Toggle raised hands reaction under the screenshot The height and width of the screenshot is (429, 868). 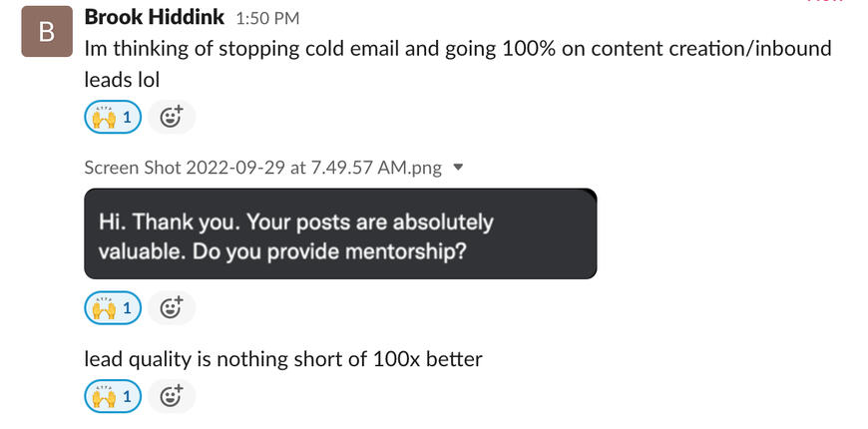[x=113, y=308]
